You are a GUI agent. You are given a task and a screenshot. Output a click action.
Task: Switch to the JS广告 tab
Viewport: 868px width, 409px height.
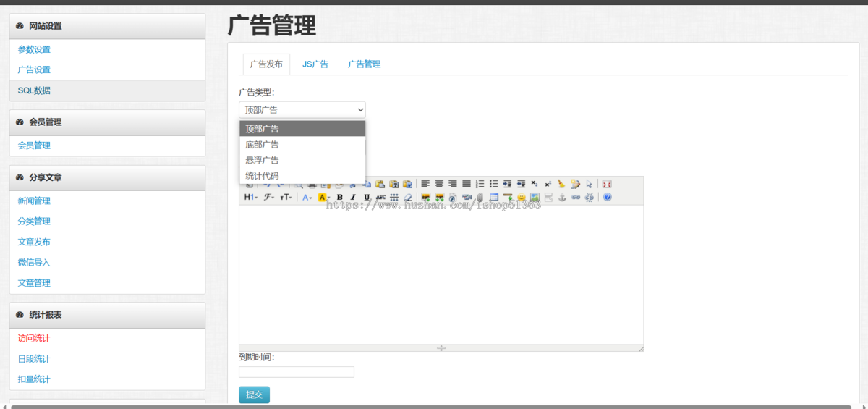click(315, 64)
